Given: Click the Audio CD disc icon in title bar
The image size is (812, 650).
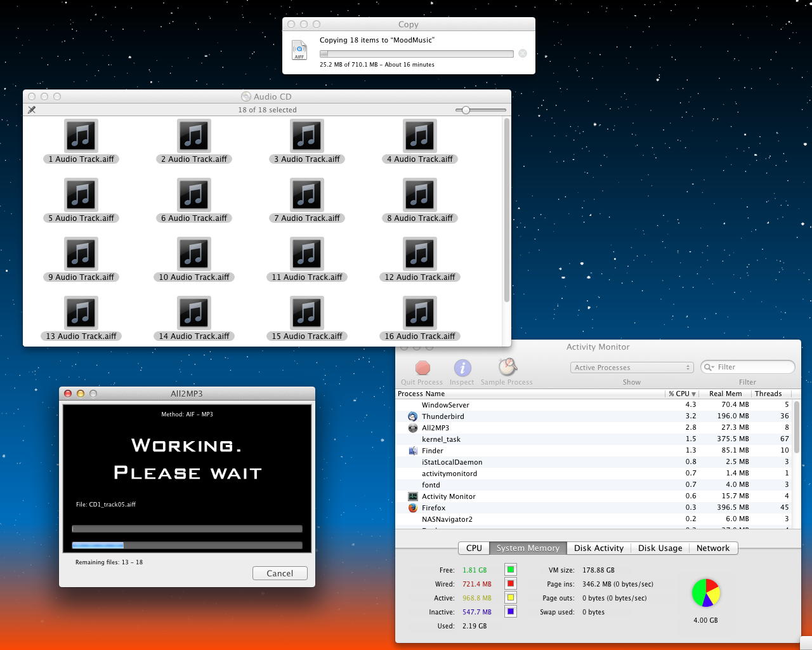Looking at the screenshot, I should (246, 96).
